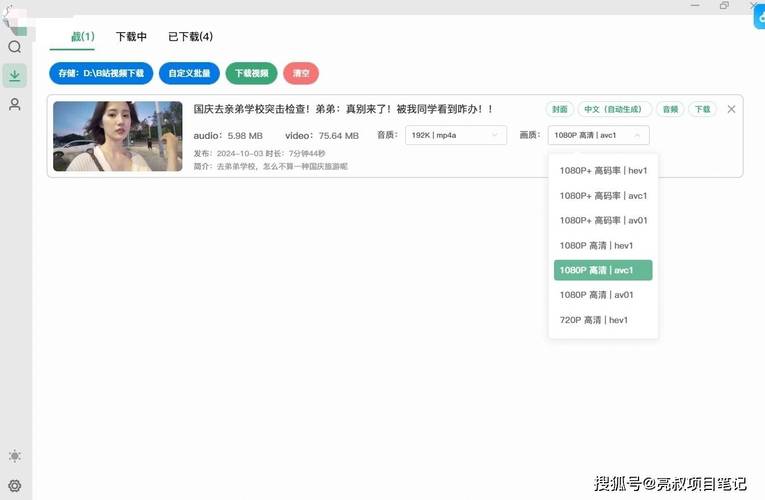Click the 中文（自动生成） subtitle button
This screenshot has height=500, width=765.
pyautogui.click(x=615, y=109)
